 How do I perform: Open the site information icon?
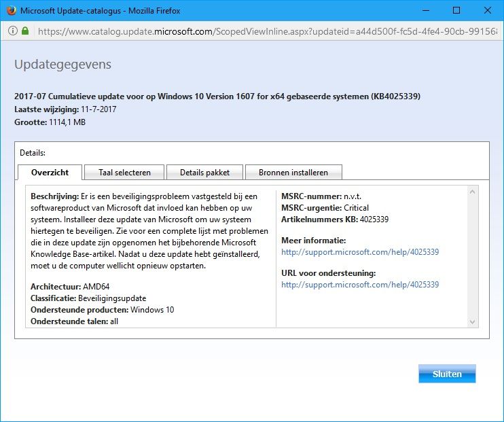12,31
